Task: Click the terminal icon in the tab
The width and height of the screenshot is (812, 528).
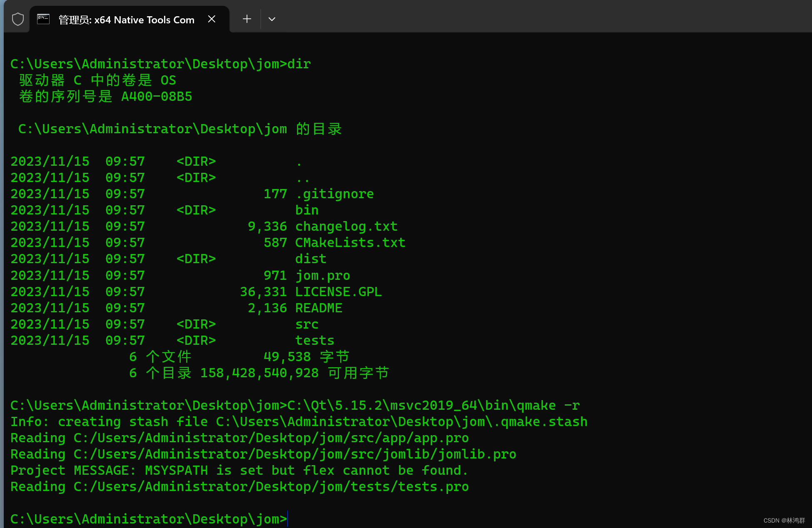Action: coord(43,19)
